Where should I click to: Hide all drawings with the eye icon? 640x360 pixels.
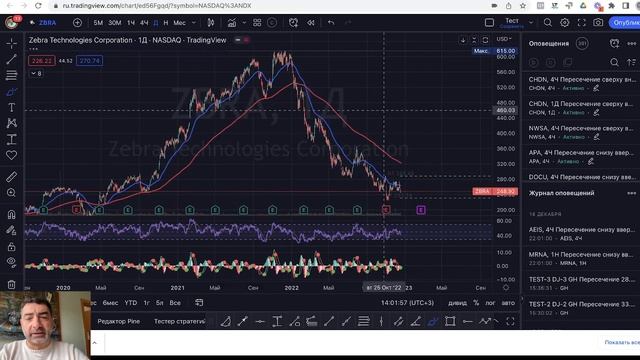11,262
